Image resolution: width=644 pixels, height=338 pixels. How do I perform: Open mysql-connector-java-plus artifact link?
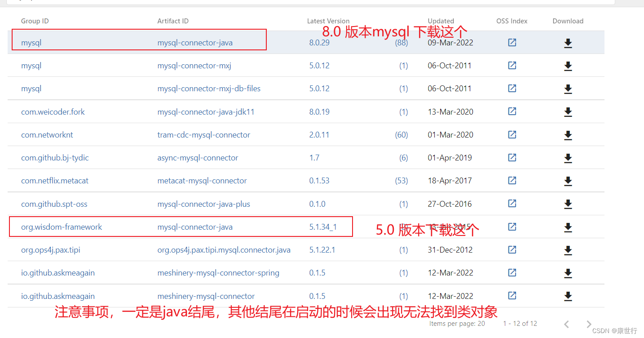point(203,204)
